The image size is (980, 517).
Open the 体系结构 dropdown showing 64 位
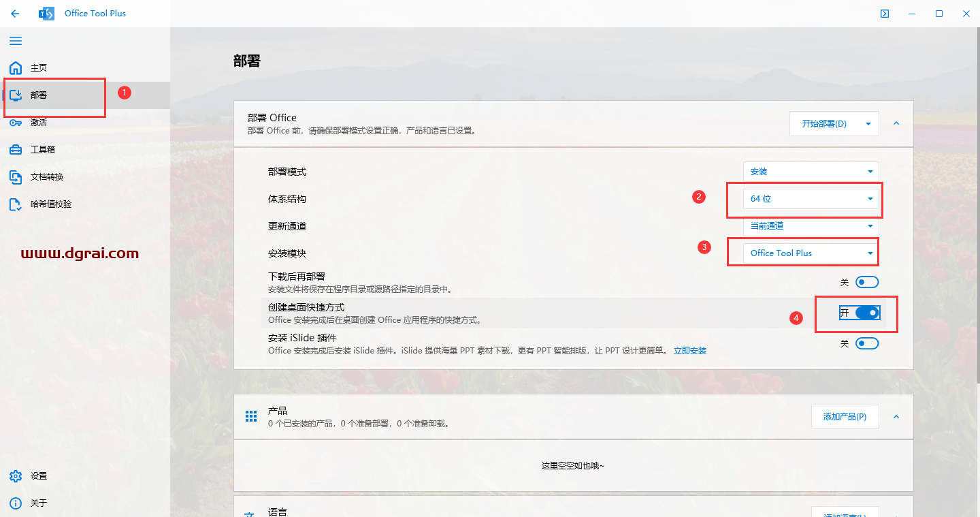pyautogui.click(x=811, y=199)
